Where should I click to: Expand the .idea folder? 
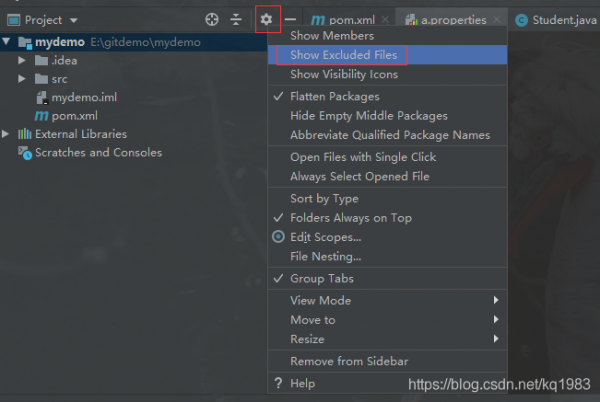(x=22, y=61)
